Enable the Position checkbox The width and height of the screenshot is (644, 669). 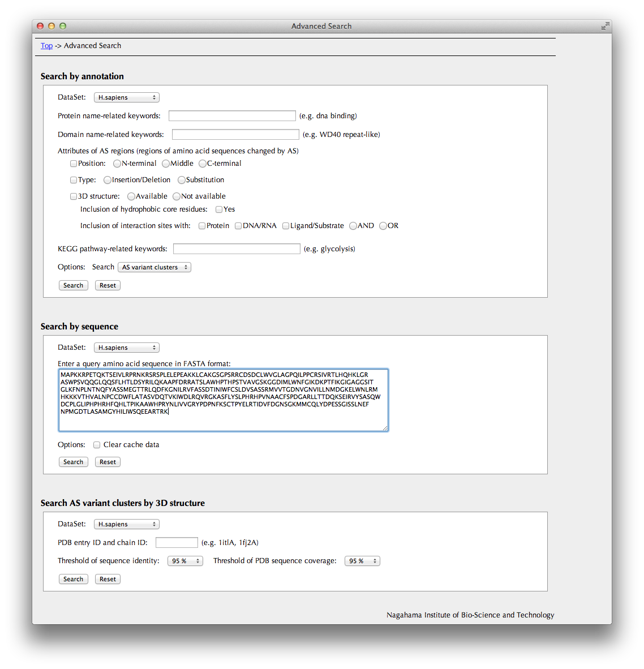pyautogui.click(x=74, y=164)
